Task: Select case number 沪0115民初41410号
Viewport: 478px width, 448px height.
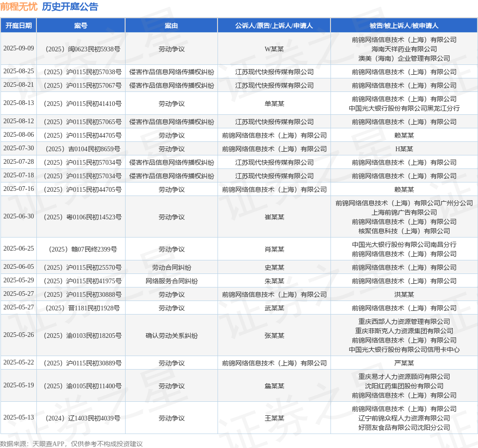Action: pos(83,104)
